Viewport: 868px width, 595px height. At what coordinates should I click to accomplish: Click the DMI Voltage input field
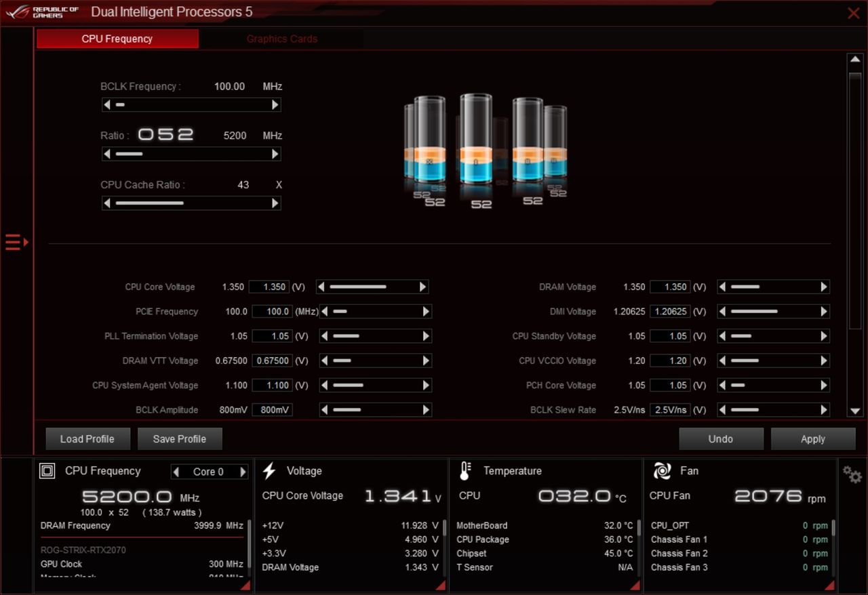coord(670,312)
